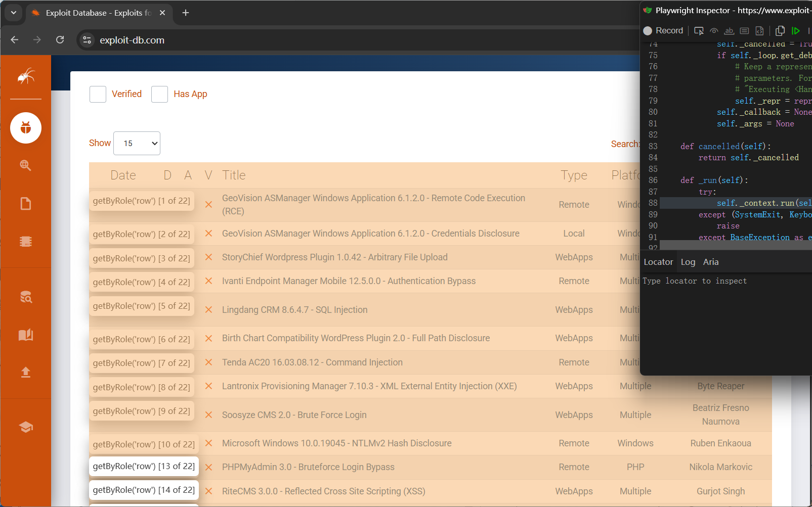Open the SearchSploit manual book icon

pos(26,335)
